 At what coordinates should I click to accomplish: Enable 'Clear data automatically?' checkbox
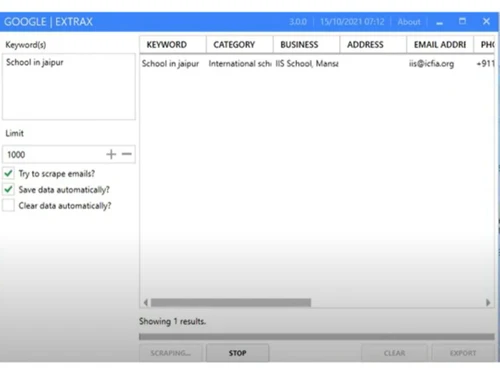coord(9,205)
